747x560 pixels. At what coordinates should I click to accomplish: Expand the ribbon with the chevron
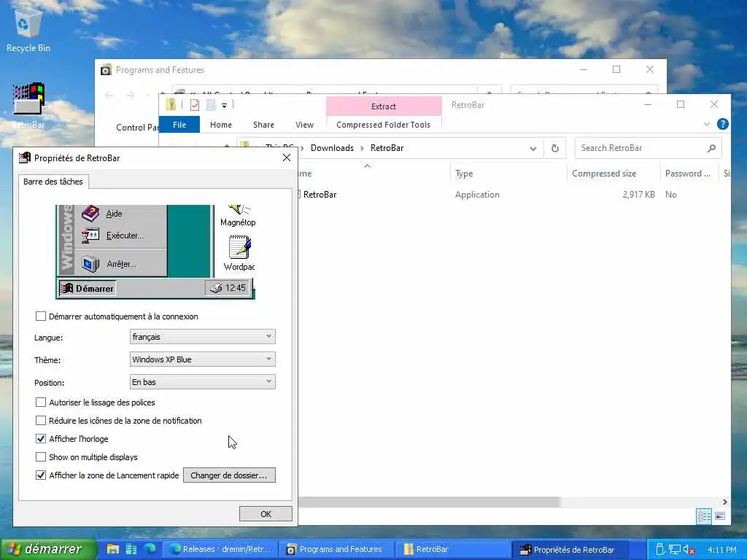tap(706, 124)
